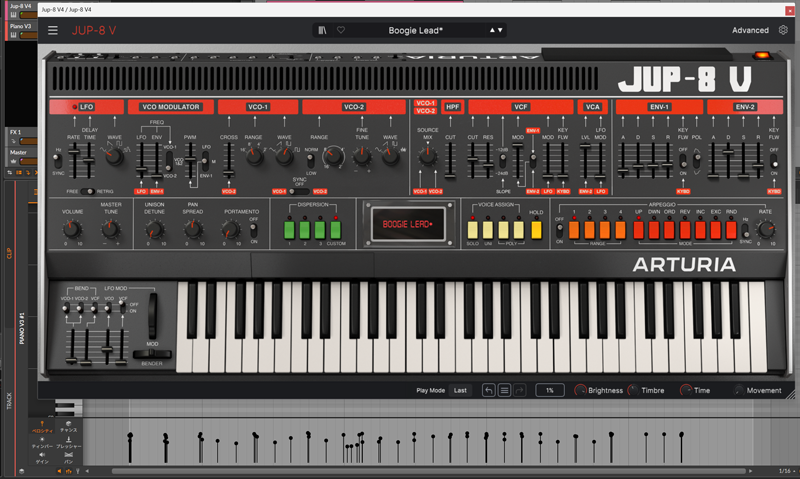
Task: Click the VCO-1 section header
Action: [x=258, y=107]
